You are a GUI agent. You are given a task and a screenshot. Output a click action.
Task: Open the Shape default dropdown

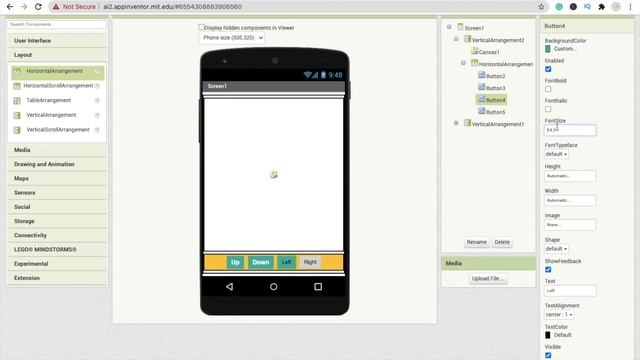(556, 249)
